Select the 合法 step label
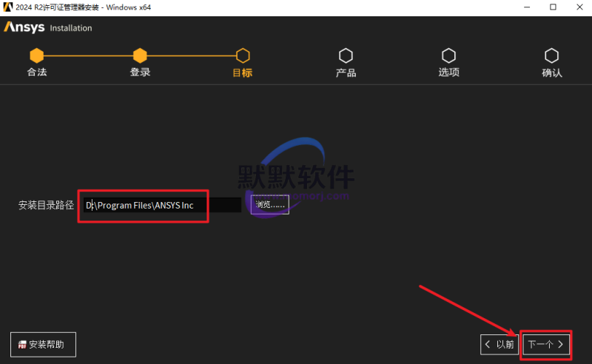The width and height of the screenshot is (592, 364). click(x=36, y=73)
